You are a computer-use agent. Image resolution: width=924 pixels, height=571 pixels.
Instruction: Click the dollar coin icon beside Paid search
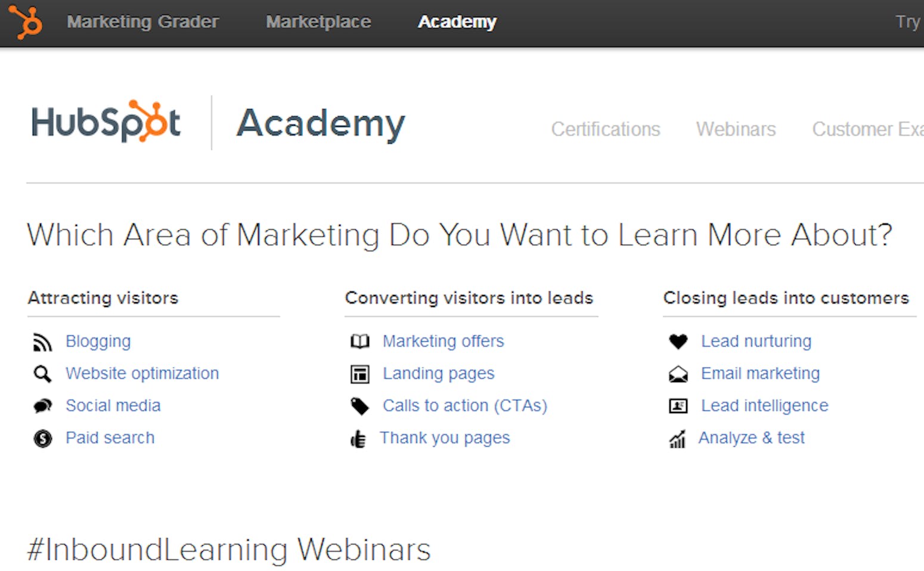pyautogui.click(x=42, y=439)
